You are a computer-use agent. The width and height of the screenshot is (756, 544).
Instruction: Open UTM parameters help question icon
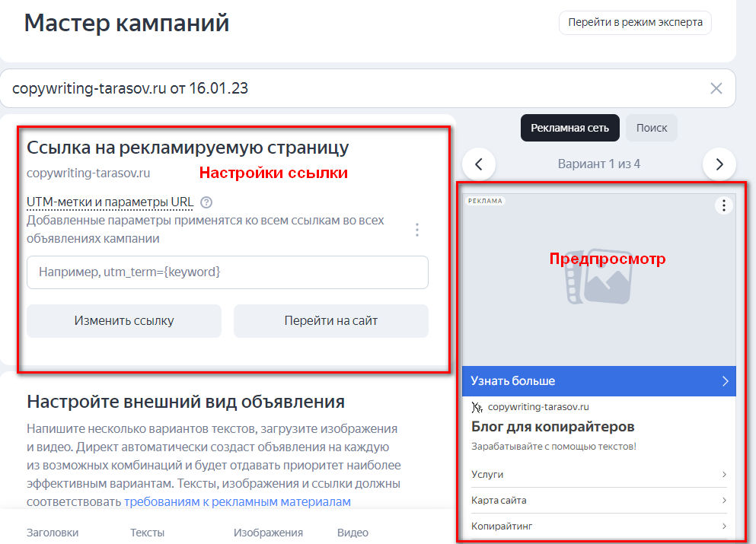click(x=206, y=202)
